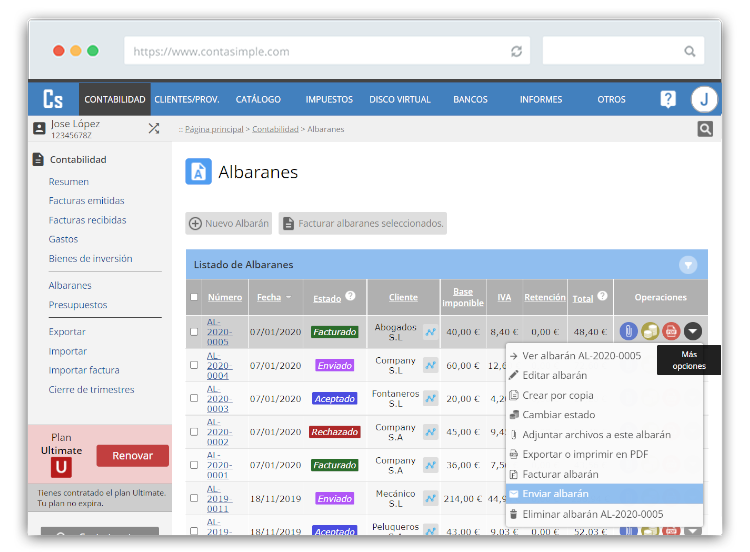
Task: Click the chart icon next to Abogados S.L
Action: coord(430,332)
